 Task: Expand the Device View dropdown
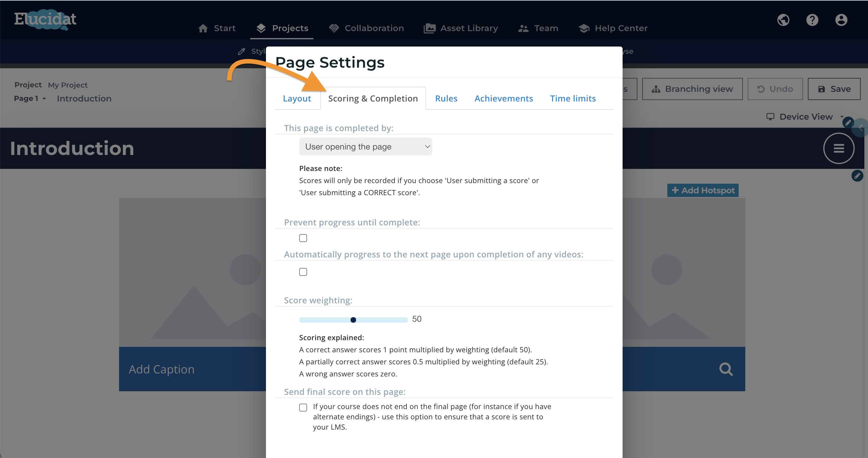pyautogui.click(x=805, y=117)
